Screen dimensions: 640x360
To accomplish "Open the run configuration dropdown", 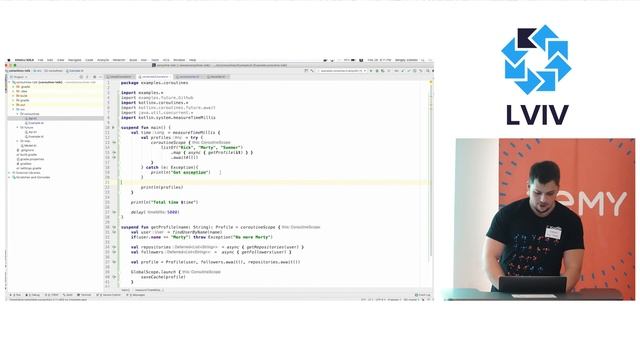I will pos(342,71).
